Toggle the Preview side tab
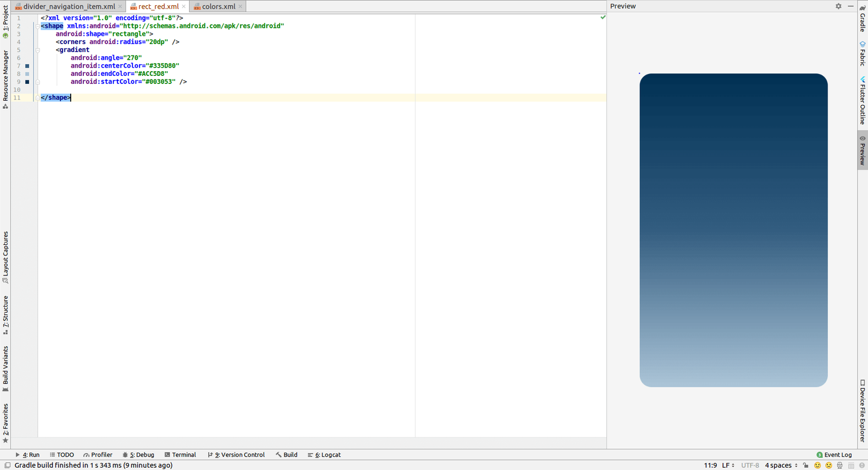 862,150
